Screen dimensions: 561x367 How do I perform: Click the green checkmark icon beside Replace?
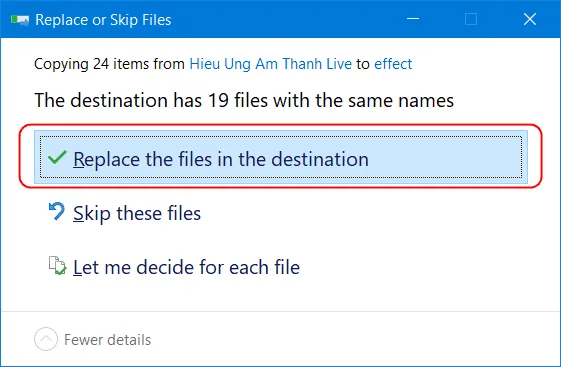point(57,157)
